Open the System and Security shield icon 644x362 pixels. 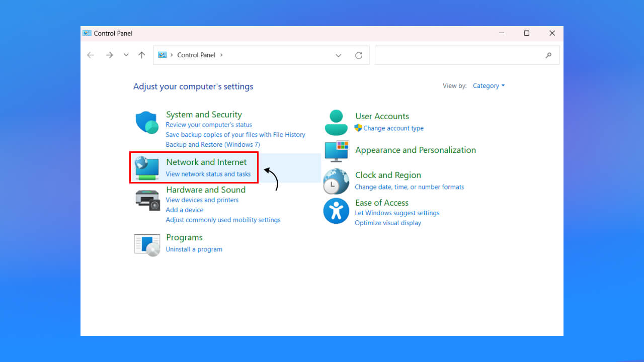pyautogui.click(x=147, y=123)
